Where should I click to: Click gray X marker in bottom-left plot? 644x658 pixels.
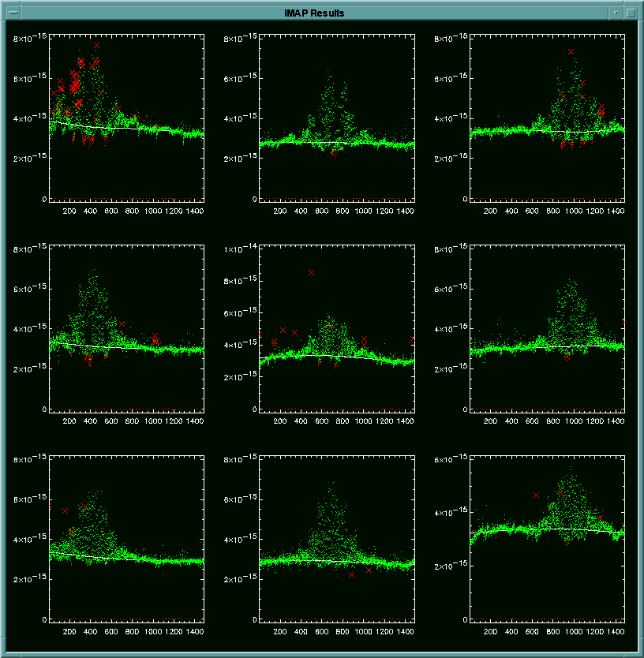point(65,510)
